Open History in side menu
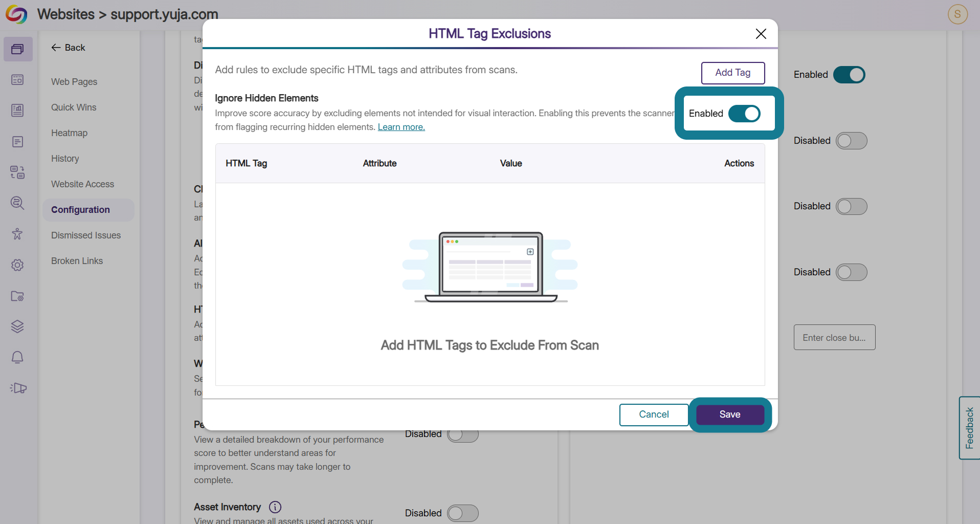 pyautogui.click(x=65, y=159)
